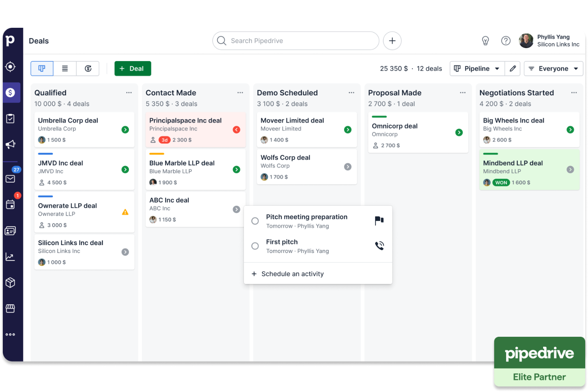Viewport: 588px width, 392px height.
Task: Click red overdue arrow on Principalspace Inc deal
Action: pos(236,129)
